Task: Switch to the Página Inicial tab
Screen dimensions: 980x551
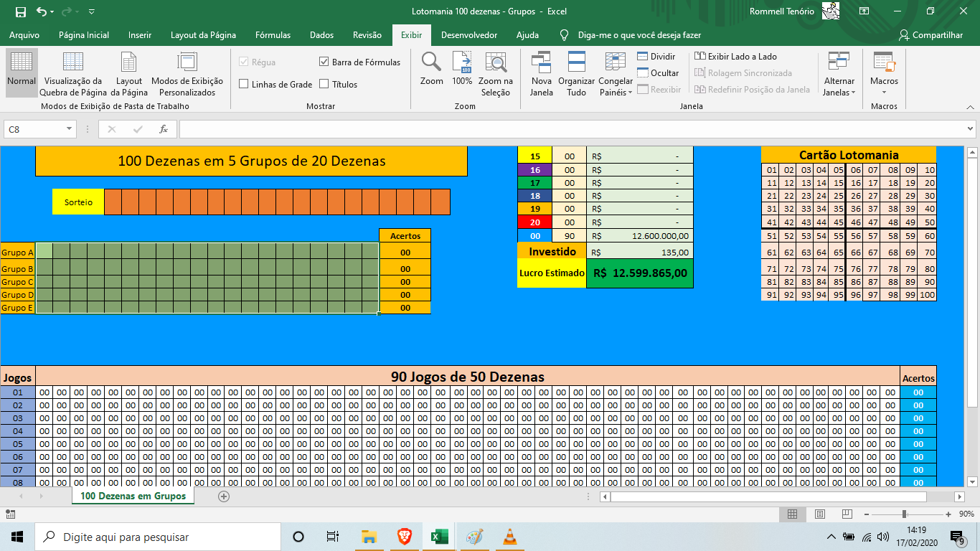Action: click(84, 35)
